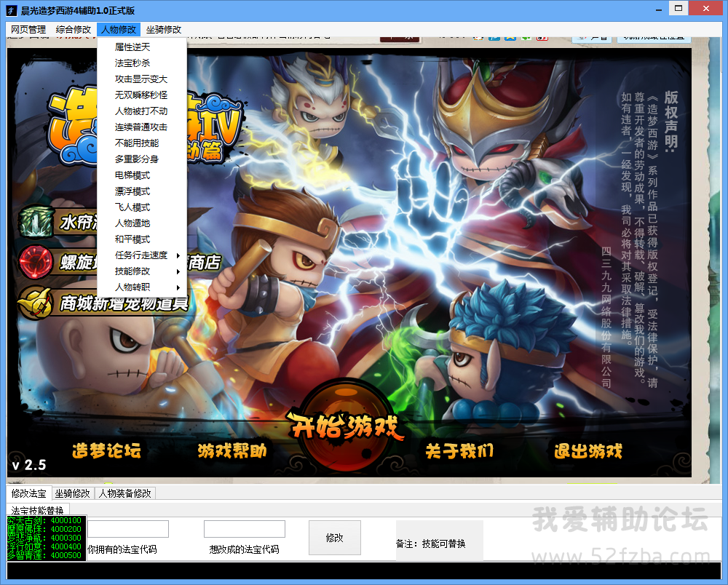The image size is (728, 585).
Task: Click 备注:技能可替换 note label
Action: coord(431,544)
